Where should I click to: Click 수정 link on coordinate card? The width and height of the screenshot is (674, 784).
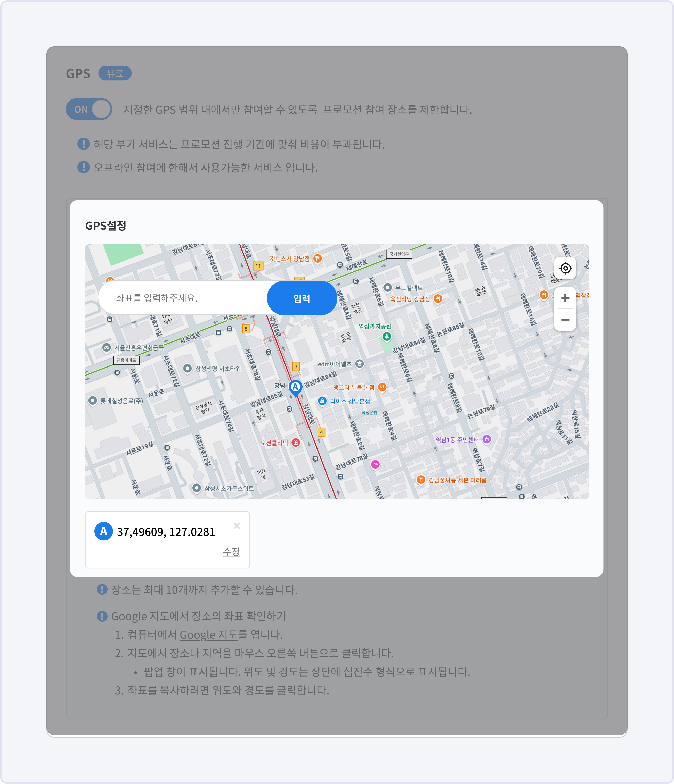pyautogui.click(x=231, y=552)
